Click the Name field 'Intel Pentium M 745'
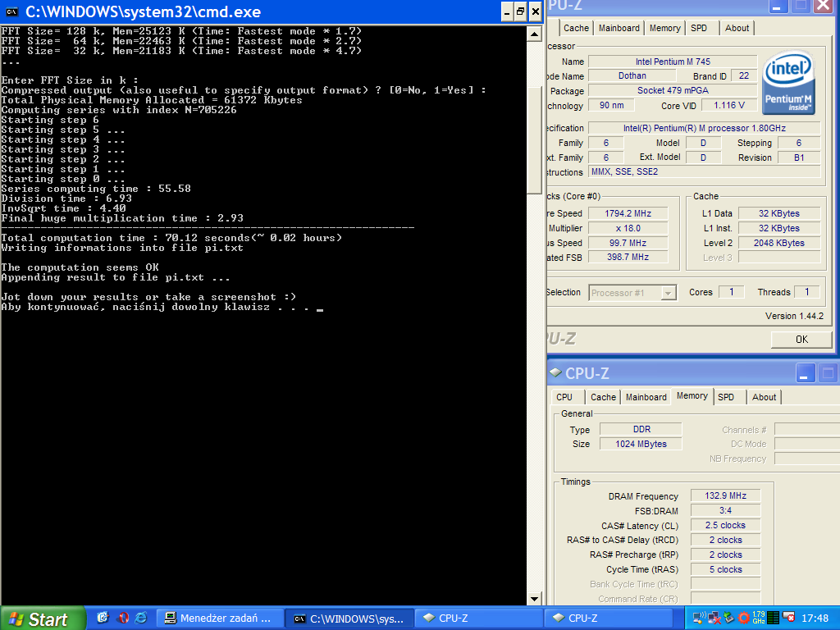 coord(673,62)
